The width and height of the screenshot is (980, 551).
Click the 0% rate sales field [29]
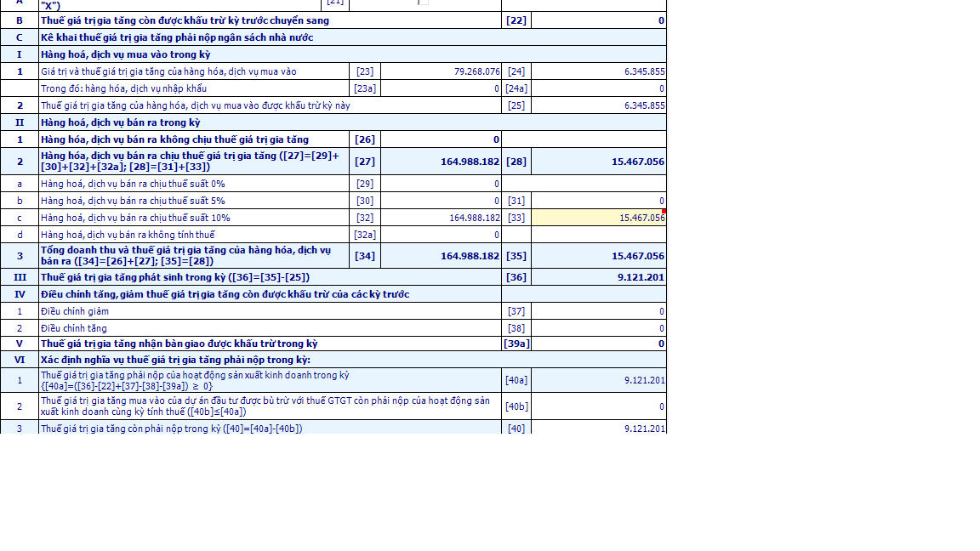[x=441, y=184]
